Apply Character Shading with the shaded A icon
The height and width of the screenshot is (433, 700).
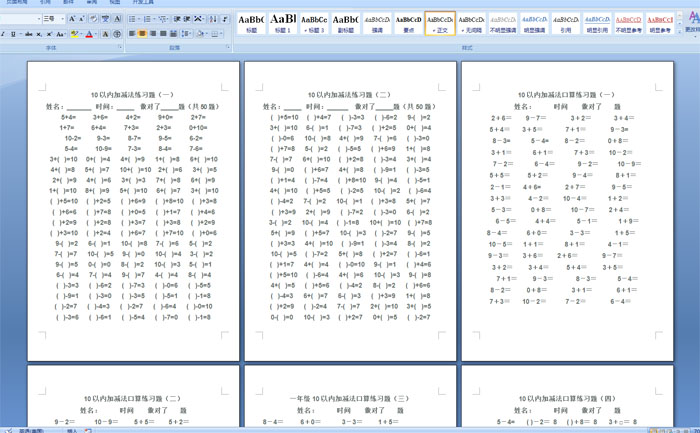click(106, 34)
